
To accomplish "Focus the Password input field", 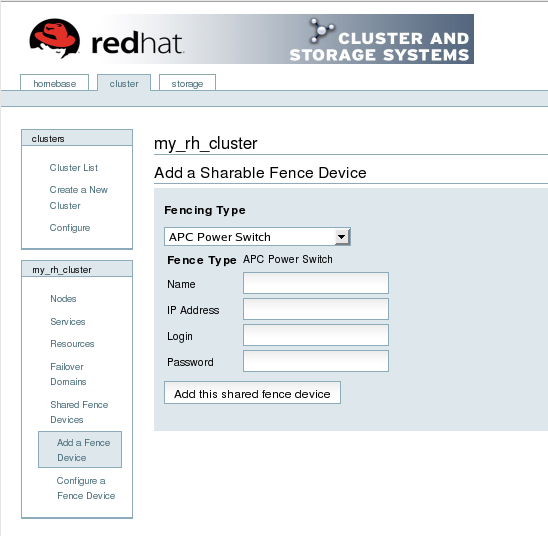I will click(x=316, y=361).
